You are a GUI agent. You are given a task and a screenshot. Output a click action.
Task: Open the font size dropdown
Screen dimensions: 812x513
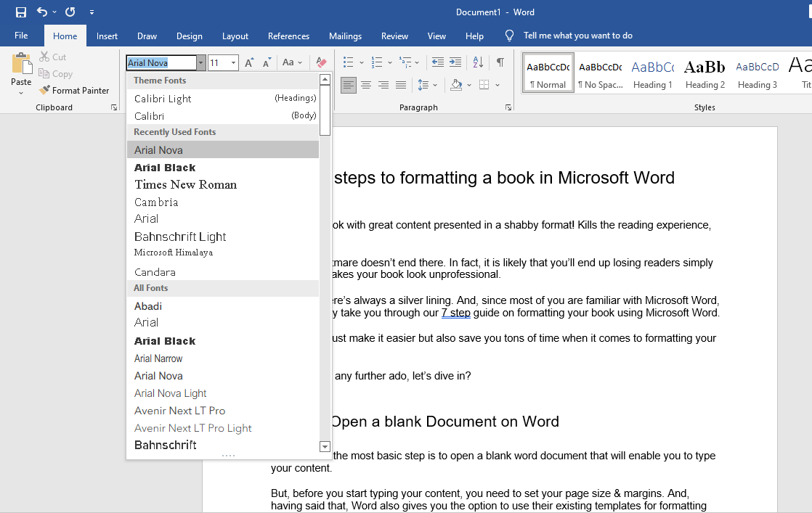click(234, 63)
